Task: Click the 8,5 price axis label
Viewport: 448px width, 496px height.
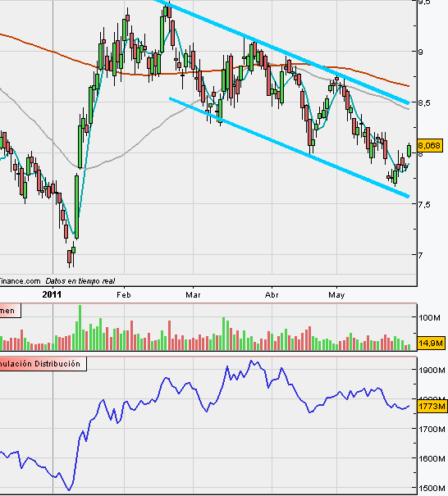Action: coord(425,102)
